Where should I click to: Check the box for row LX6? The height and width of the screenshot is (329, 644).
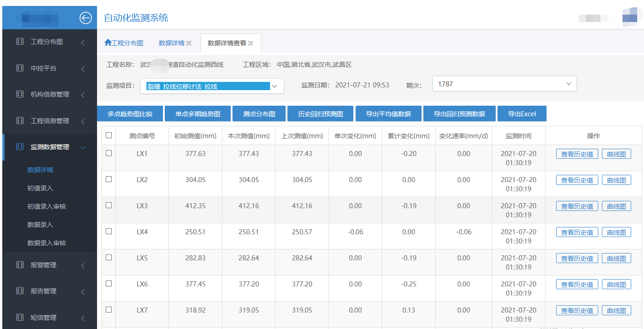(108, 284)
